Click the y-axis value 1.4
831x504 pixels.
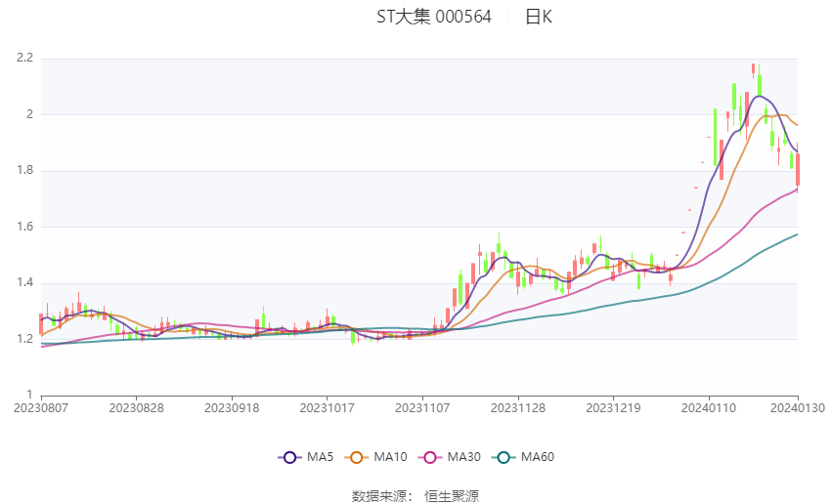pos(24,282)
